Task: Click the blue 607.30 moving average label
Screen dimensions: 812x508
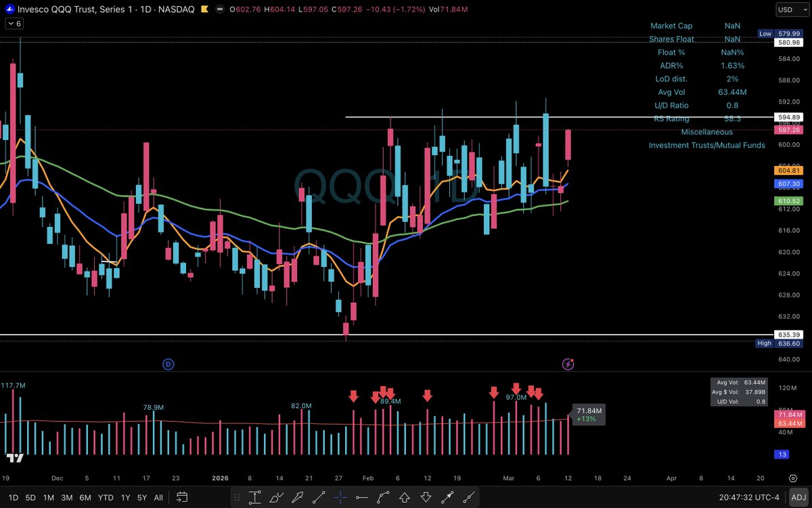Action: pyautogui.click(x=790, y=184)
